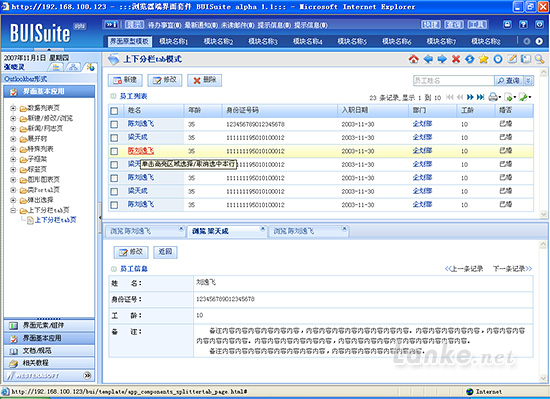Switch to 模块名称8 tab
550x399 pixels.
486,41
